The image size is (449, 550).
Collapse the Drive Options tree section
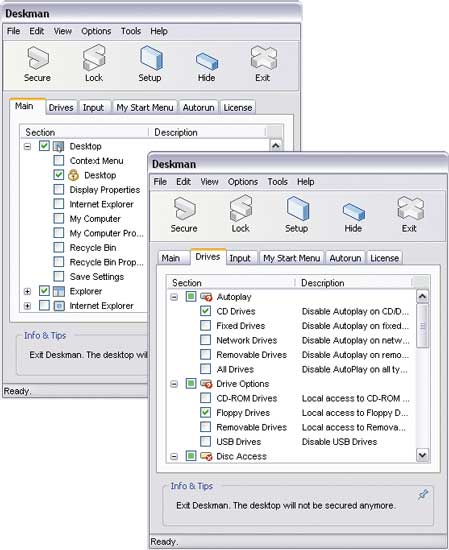point(174,384)
